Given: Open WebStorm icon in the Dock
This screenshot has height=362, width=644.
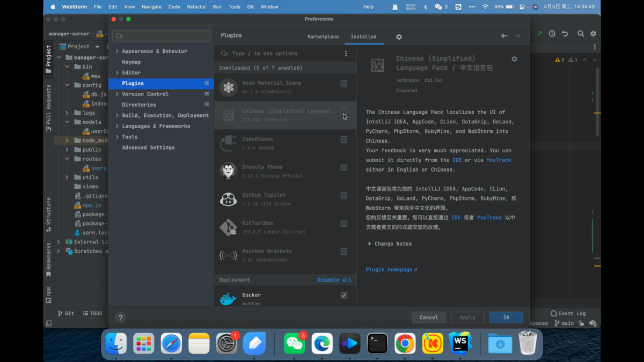Looking at the screenshot, I should (460, 343).
